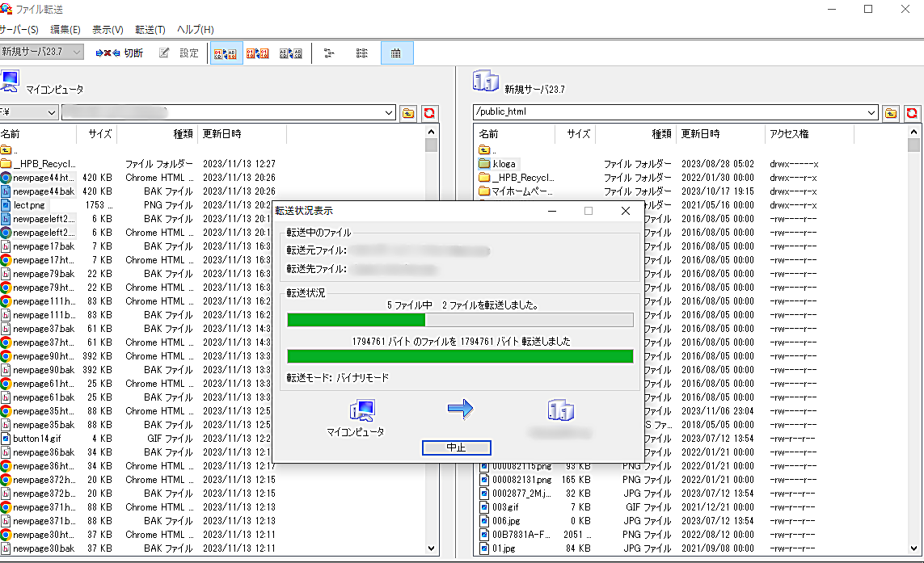Select the newpage61.ht... file name
924x563 pixels.
tap(44, 384)
